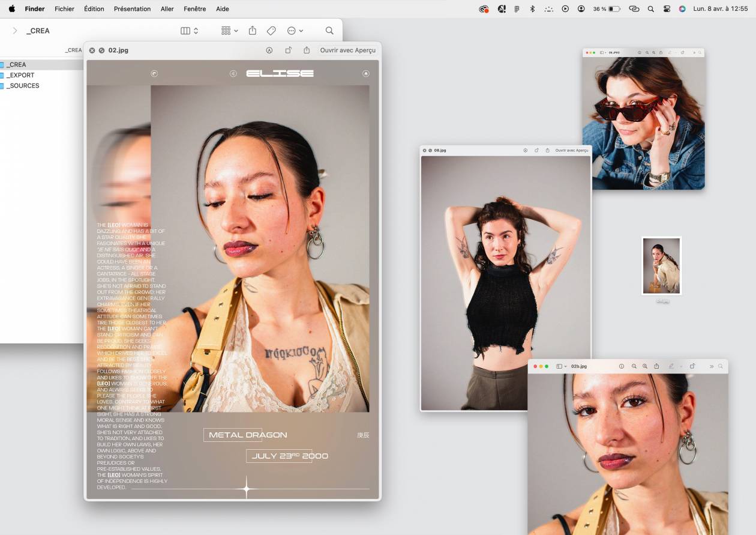This screenshot has height=535, width=756.
Task: Expand the Finder group-by dropdown
Action: 229,31
